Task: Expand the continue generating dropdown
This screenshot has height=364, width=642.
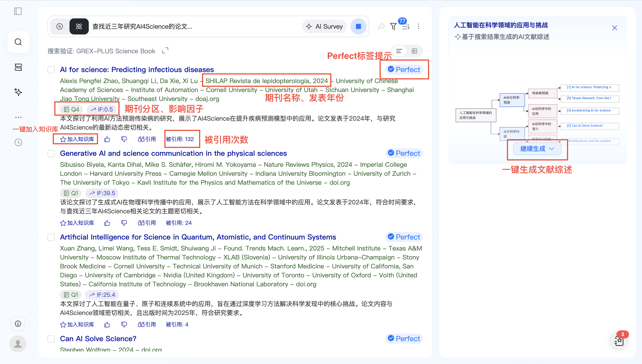Action: (x=537, y=149)
